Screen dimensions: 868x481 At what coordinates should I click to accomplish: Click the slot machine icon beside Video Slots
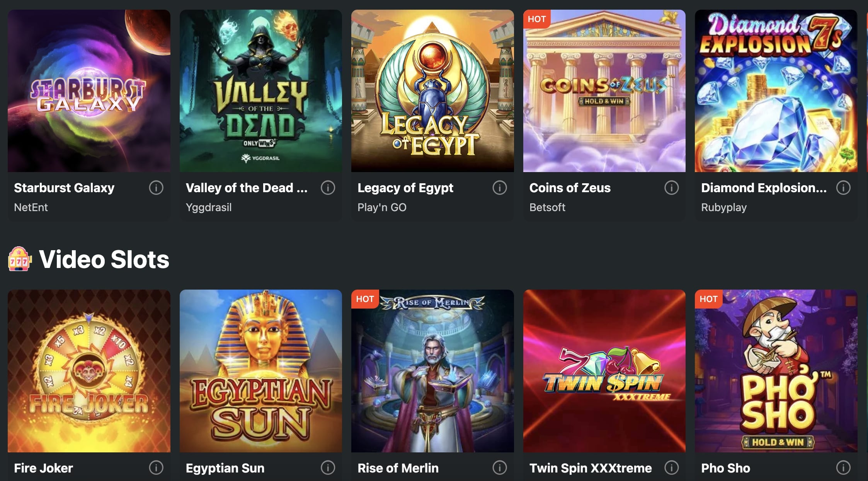[20, 259]
